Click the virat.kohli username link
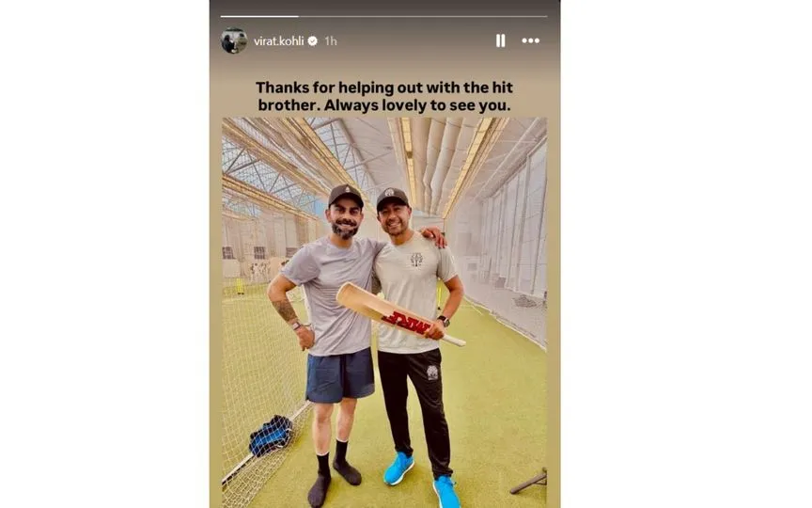 pyautogui.click(x=279, y=41)
